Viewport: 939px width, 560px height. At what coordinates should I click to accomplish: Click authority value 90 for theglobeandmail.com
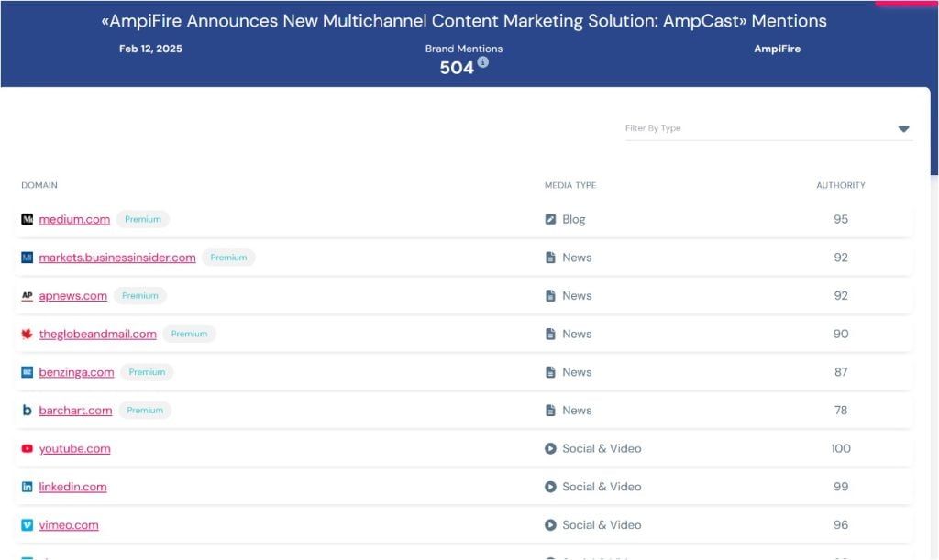tap(841, 334)
